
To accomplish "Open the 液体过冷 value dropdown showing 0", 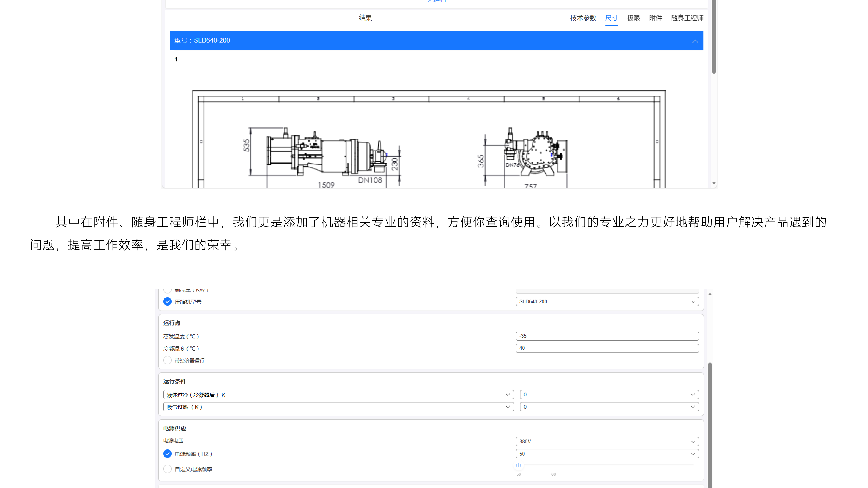I will coord(609,394).
